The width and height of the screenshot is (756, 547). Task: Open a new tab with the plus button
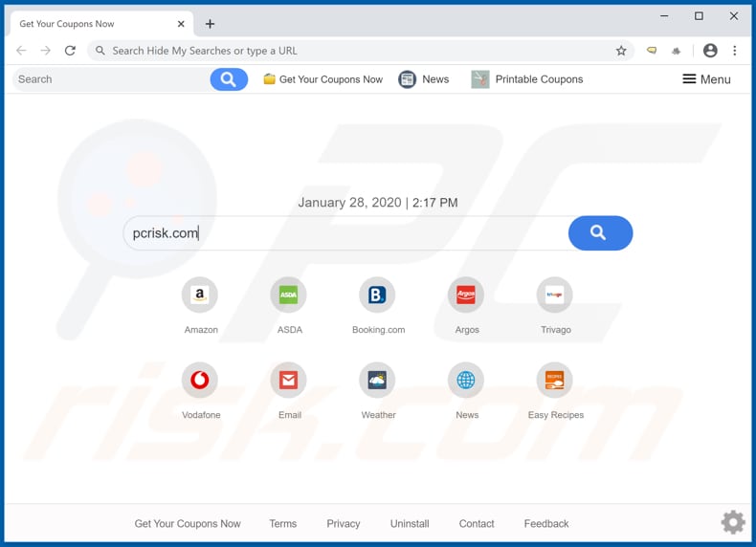(x=211, y=24)
